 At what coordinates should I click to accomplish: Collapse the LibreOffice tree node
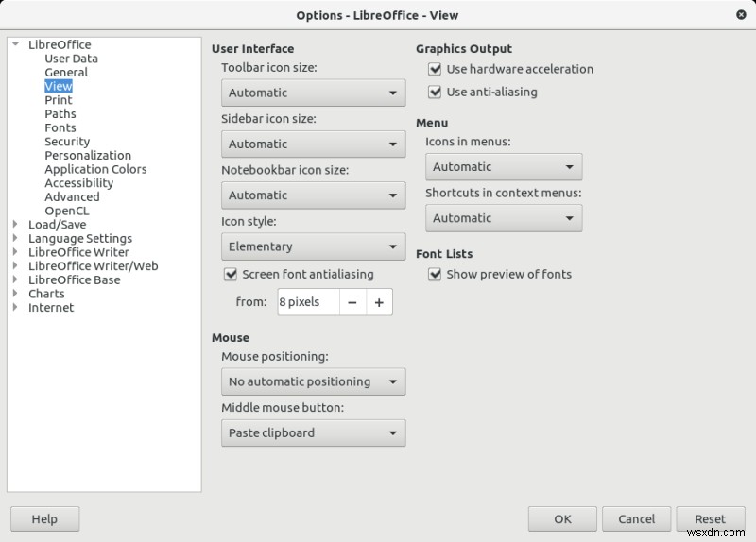click(15, 43)
